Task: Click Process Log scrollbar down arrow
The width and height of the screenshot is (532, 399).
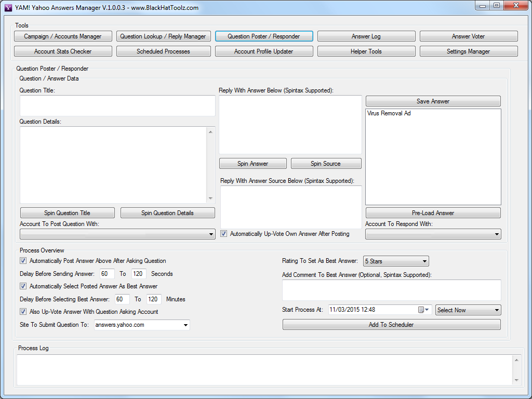Action: point(516,380)
